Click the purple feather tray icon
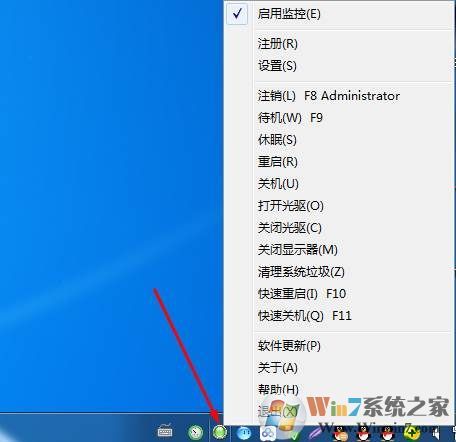 click(x=314, y=434)
